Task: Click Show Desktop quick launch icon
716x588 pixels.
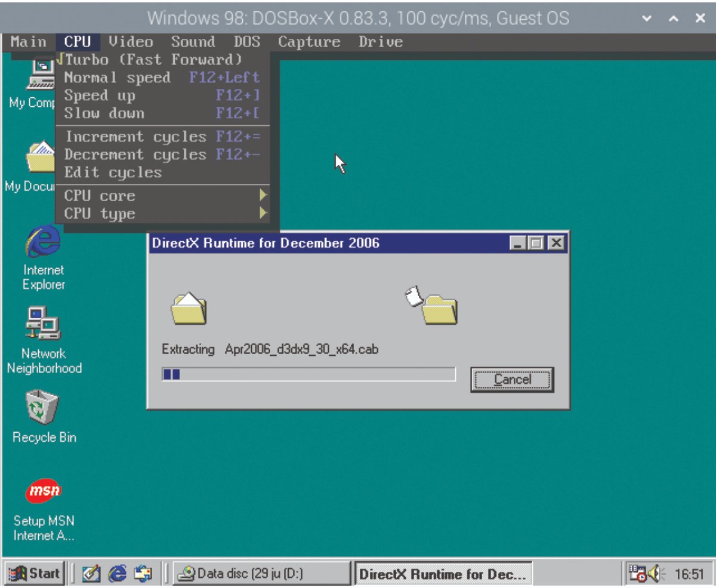Action: [x=91, y=574]
